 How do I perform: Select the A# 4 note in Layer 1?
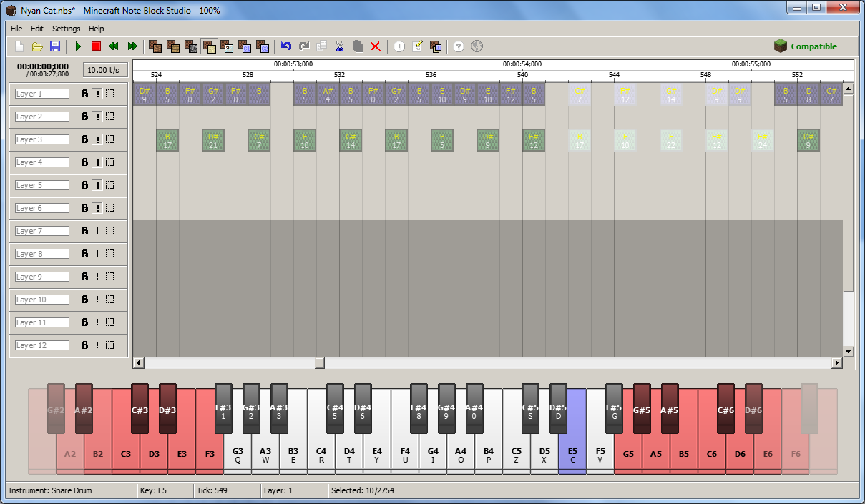pyautogui.click(x=328, y=94)
